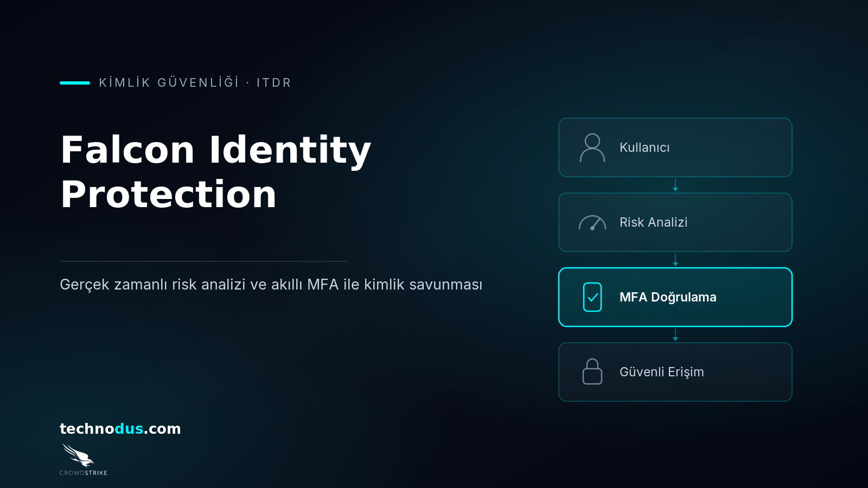Click the padlock icon beside Güvenli Erişim
The width and height of the screenshot is (868, 488).
coord(592,372)
